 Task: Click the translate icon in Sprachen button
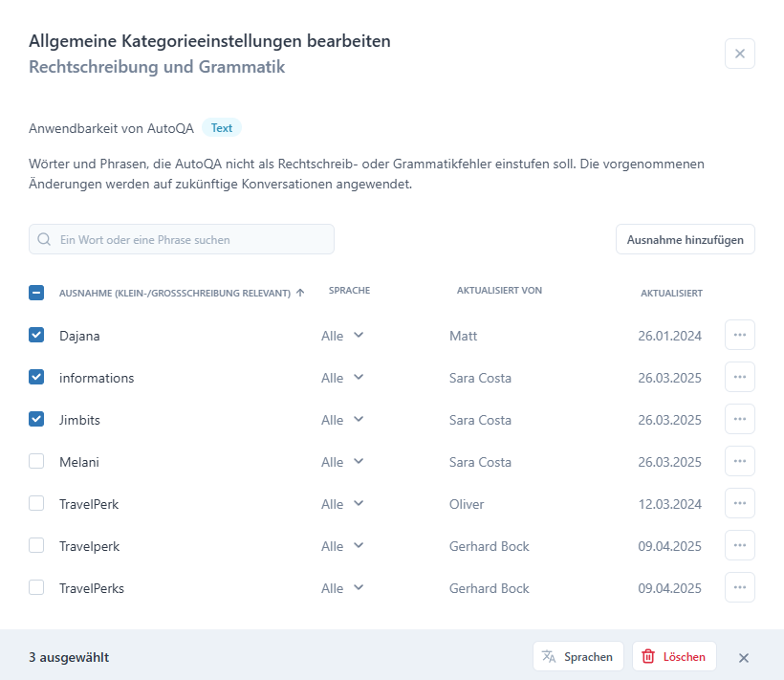click(549, 656)
